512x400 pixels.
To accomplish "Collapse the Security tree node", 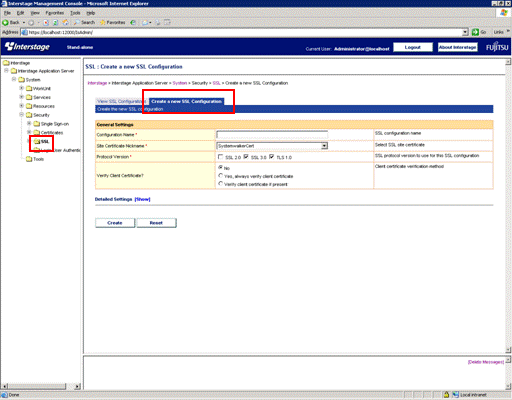I will [x=21, y=115].
